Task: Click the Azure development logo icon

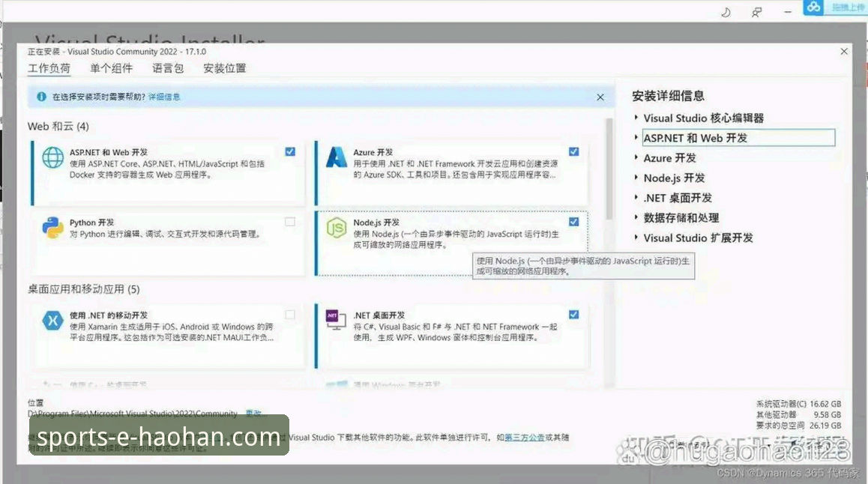Action: click(x=336, y=157)
